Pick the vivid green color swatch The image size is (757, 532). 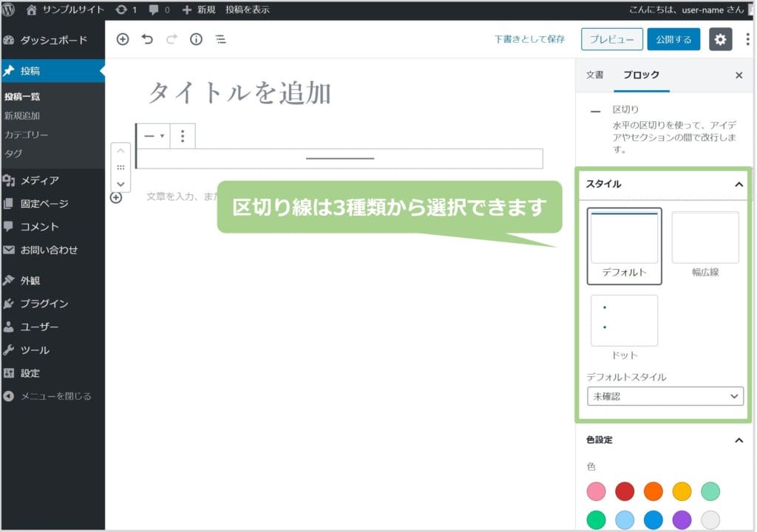click(597, 520)
